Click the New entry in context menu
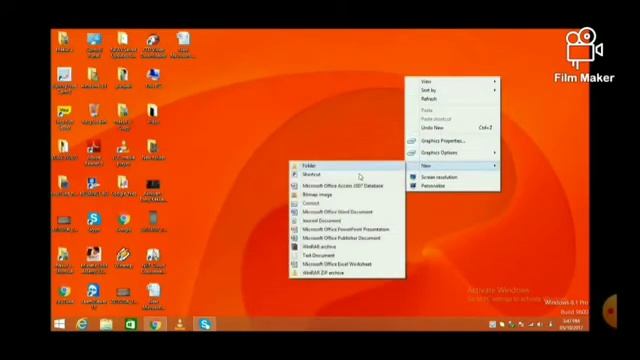The image size is (640, 360). (x=453, y=166)
